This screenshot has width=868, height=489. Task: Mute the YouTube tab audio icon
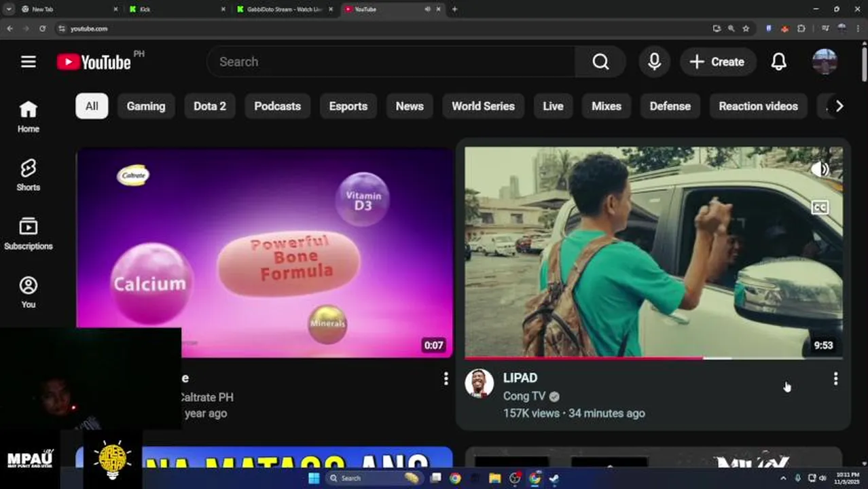click(427, 10)
